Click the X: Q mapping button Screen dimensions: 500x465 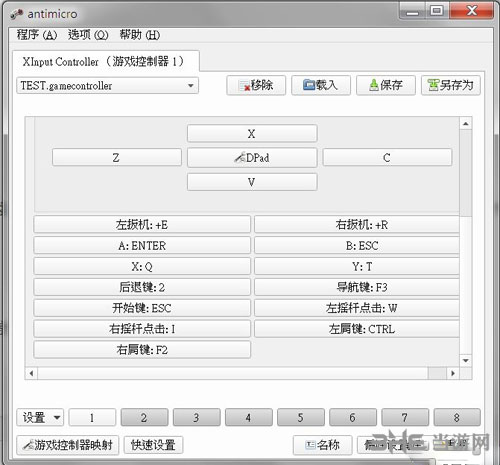[x=142, y=266]
